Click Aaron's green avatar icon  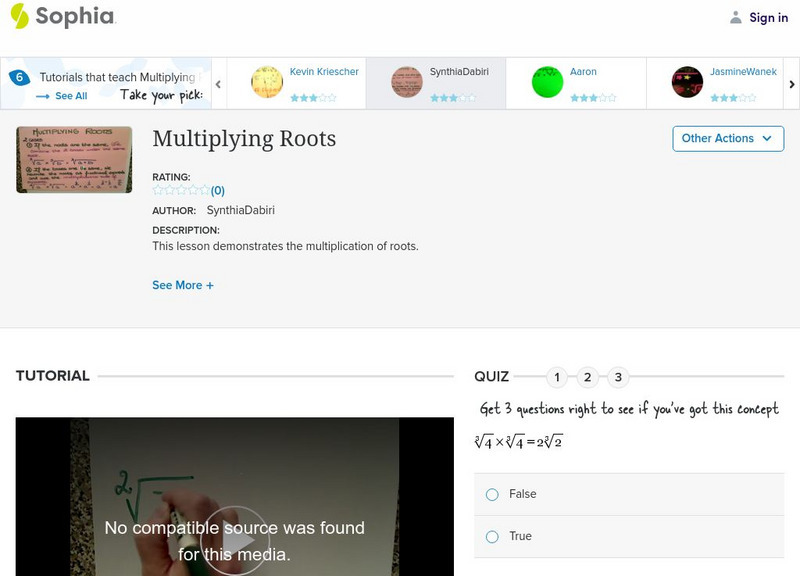pyautogui.click(x=547, y=80)
